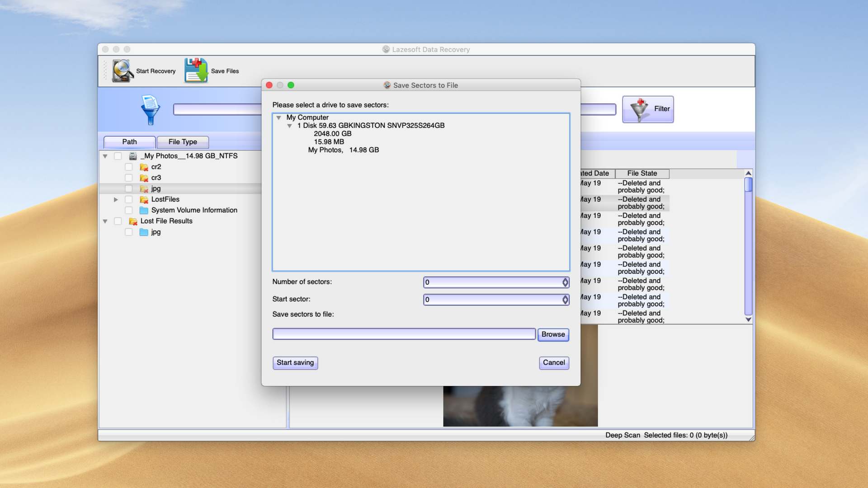Click the filter text field right of the dialog
This screenshot has width=868, height=488.
(598, 109)
